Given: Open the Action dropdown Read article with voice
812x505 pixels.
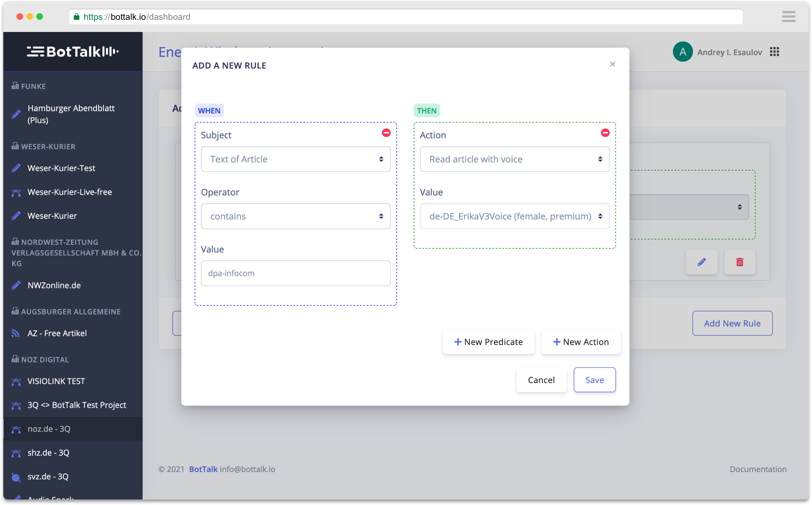Looking at the screenshot, I should (x=515, y=159).
